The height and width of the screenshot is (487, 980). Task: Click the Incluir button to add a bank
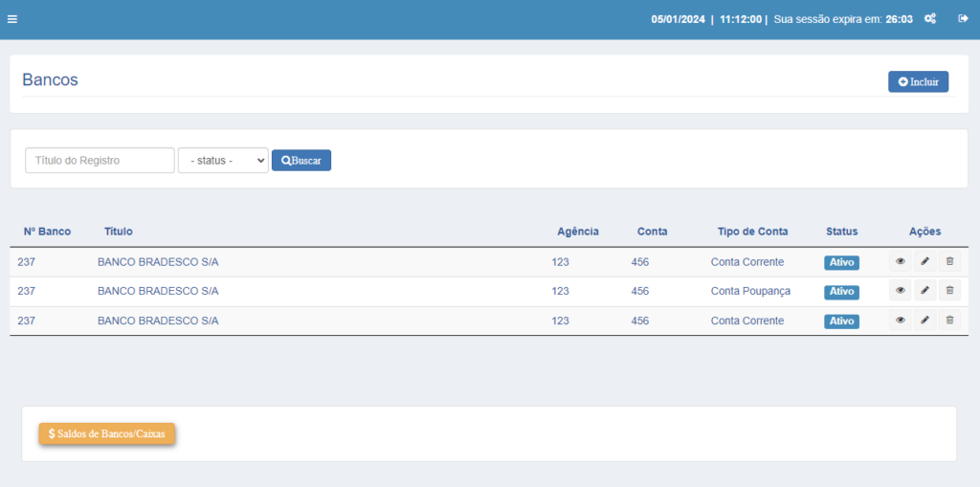click(918, 81)
